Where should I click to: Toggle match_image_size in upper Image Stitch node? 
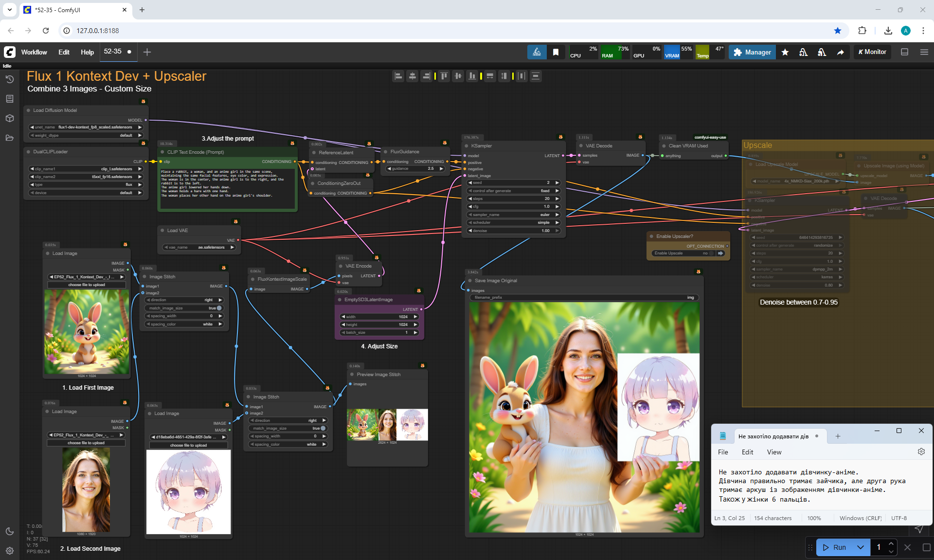(219, 308)
